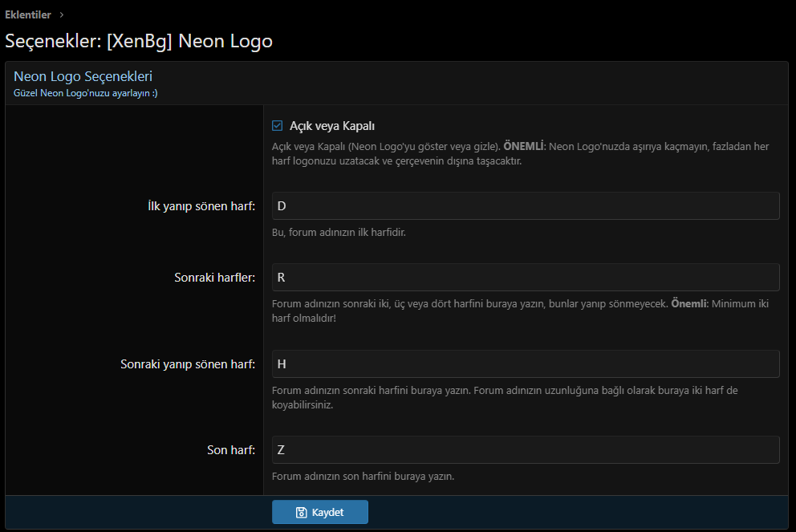Screen dimensions: 796x532
Task: Click the Sonraki yanıp sönen harf label
Action: coord(188,363)
